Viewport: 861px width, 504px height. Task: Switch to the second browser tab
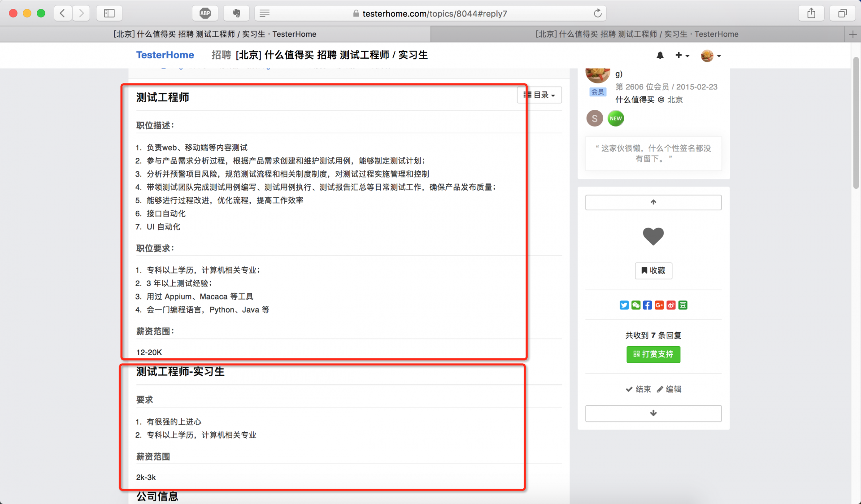[637, 34]
